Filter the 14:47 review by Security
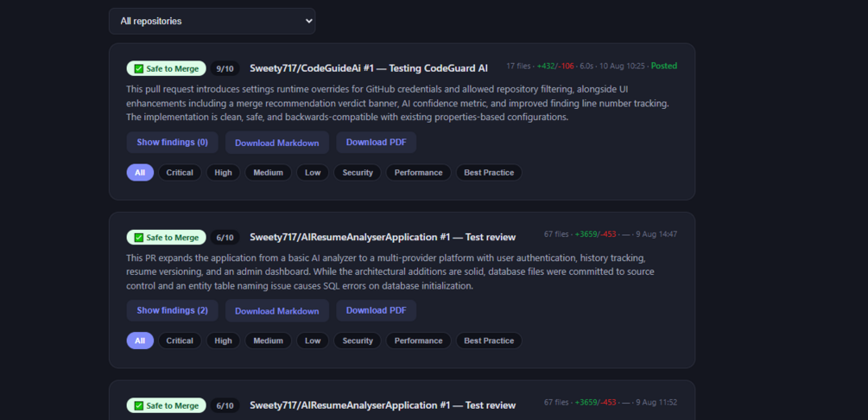Viewport: 868px width, 420px height. pyautogui.click(x=358, y=340)
